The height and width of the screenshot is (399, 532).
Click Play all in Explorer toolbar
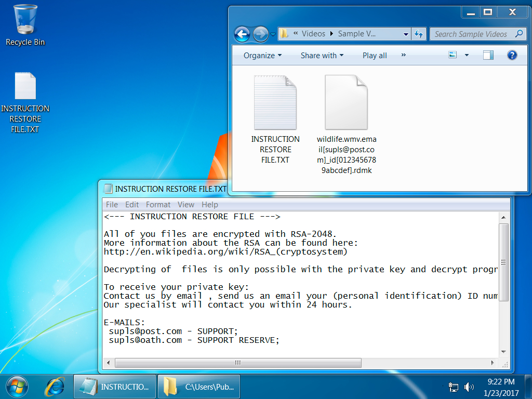(x=375, y=55)
